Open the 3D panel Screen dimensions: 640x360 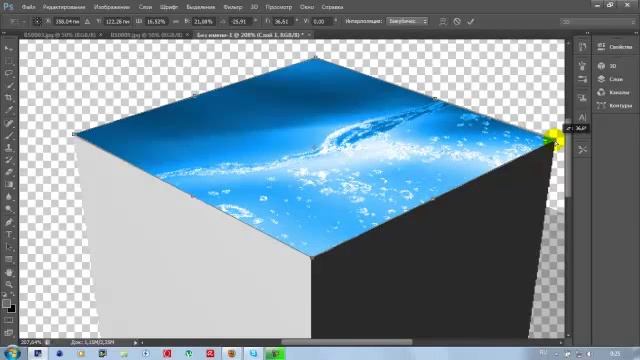click(x=607, y=66)
